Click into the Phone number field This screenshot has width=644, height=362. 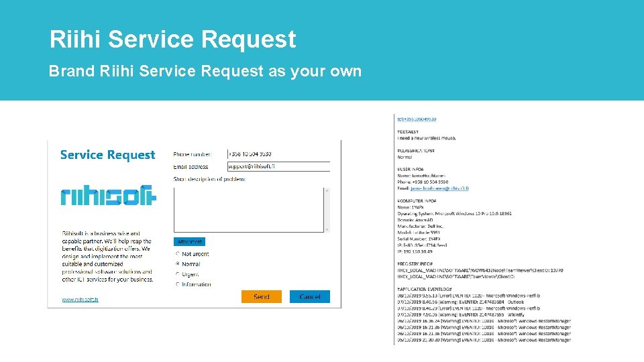[278, 154]
